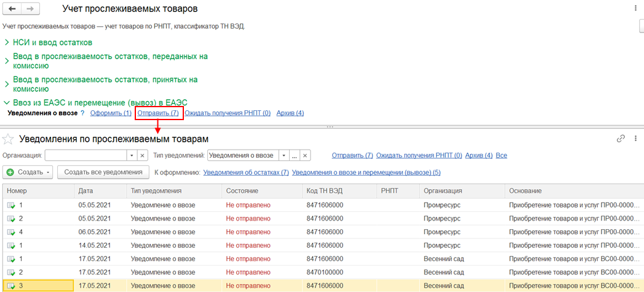Clear the Организация field with X button
Viewport: 644px width, 292px height.
(x=142, y=155)
